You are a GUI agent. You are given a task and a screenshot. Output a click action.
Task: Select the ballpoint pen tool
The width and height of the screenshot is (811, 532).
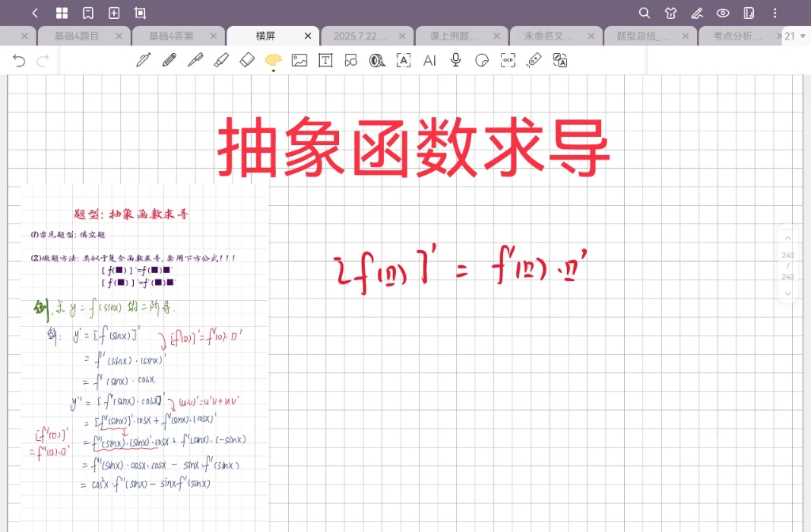(x=195, y=60)
